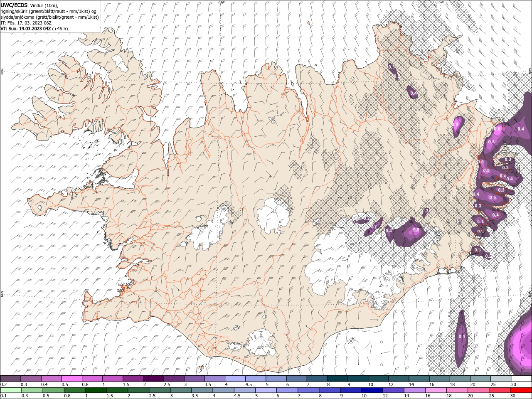Click the pale green 0.1 swatch in lower legend
The width and height of the screenshot is (532, 399).
(11, 390)
